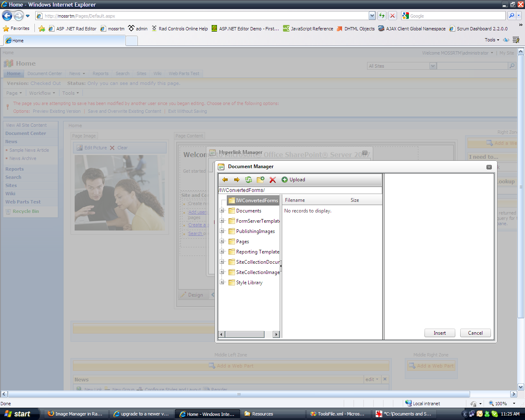Switch to Resources folder in taskbar
Image resolution: width=525 pixels, height=420 pixels.
[272, 414]
